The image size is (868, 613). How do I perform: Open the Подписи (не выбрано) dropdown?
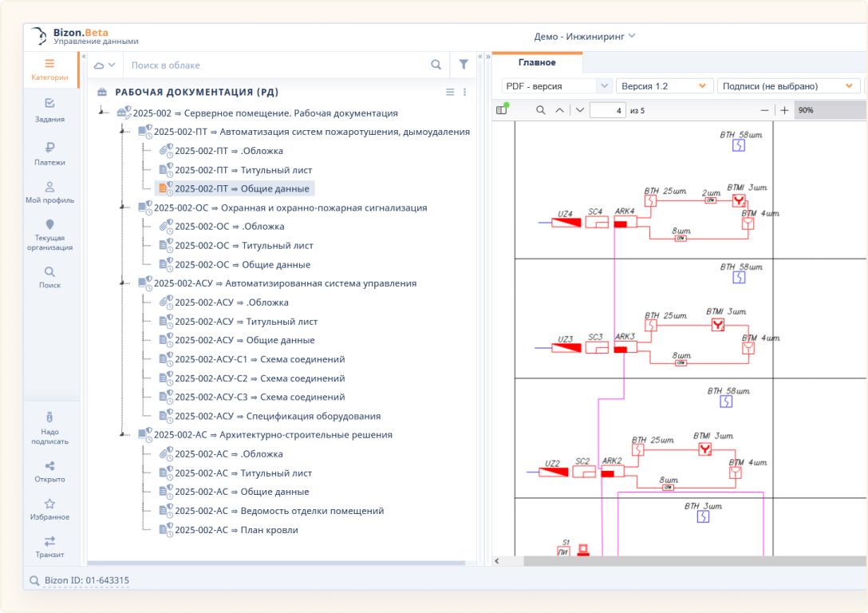point(789,86)
